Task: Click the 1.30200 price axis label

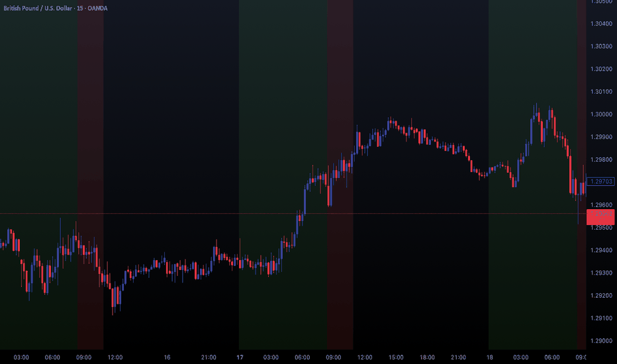Action: [601, 69]
